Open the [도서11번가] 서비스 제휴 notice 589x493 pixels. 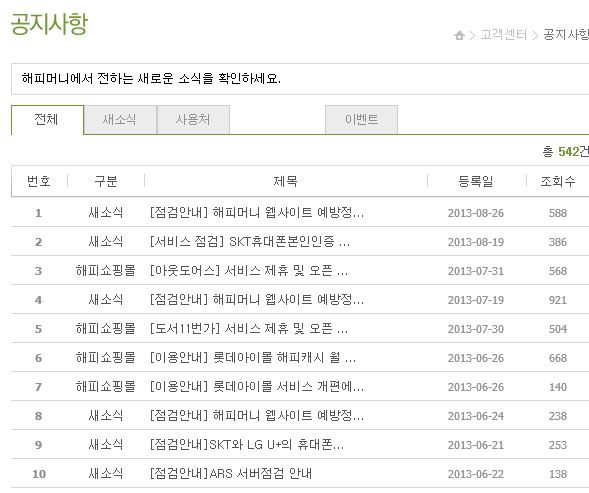click(x=249, y=329)
